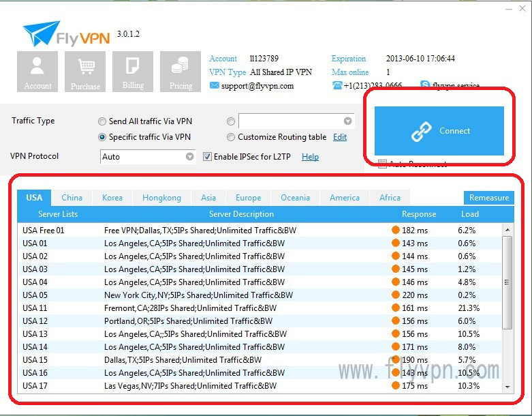Switch to the Korea tab
The height and width of the screenshot is (416, 532).
coord(112,198)
